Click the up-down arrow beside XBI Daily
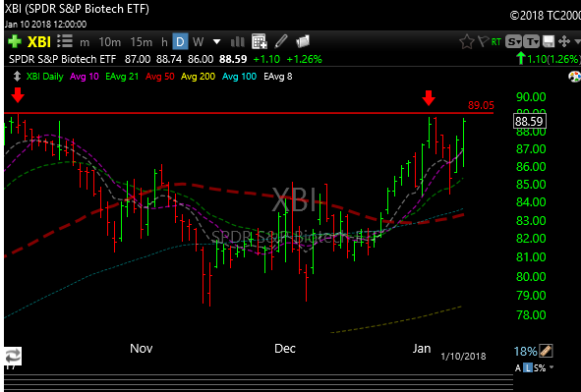 (17, 77)
